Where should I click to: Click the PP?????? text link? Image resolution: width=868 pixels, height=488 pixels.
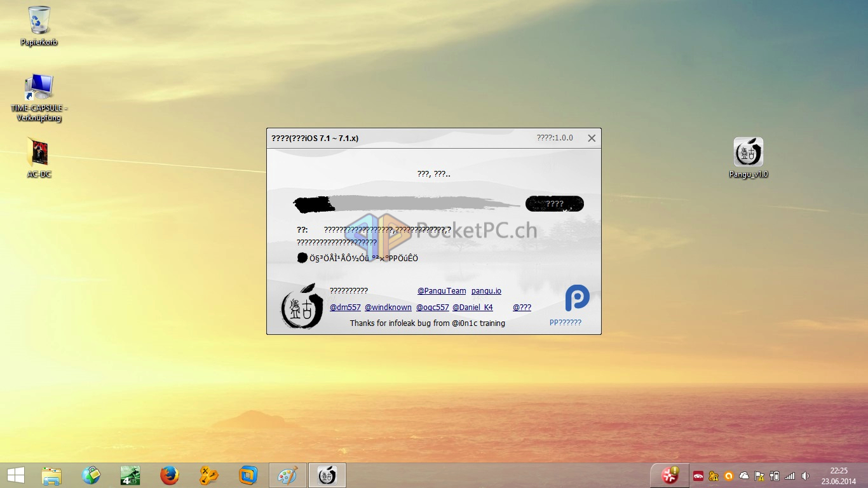pos(566,323)
